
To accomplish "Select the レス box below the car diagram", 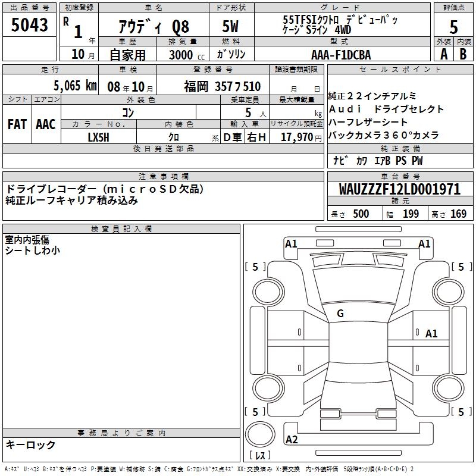I will pyautogui.click(x=259, y=456).
